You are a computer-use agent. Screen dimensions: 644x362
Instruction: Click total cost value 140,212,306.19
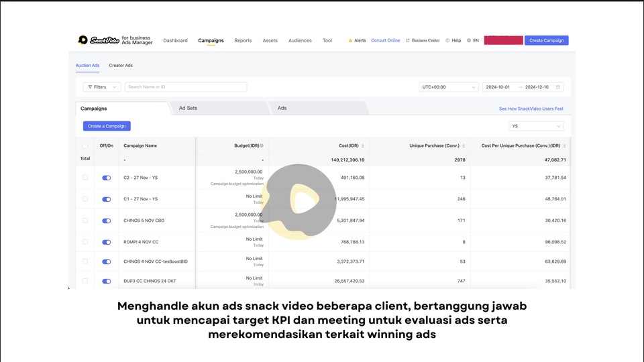point(347,160)
